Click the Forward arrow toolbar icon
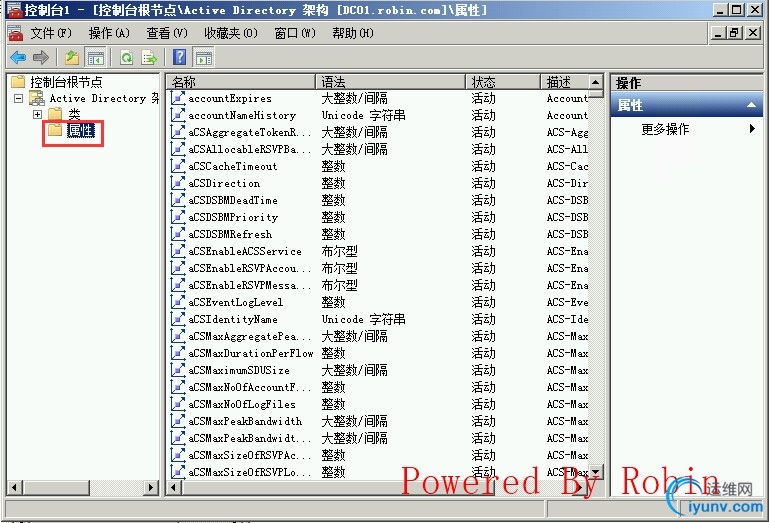 click(x=41, y=58)
